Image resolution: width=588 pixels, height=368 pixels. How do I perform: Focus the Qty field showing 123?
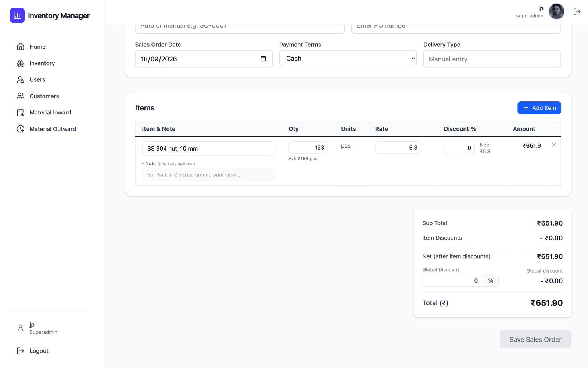[x=308, y=148]
